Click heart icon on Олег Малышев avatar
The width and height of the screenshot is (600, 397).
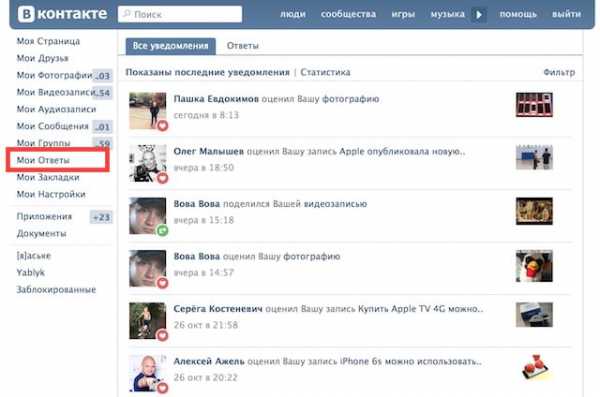[163, 178]
